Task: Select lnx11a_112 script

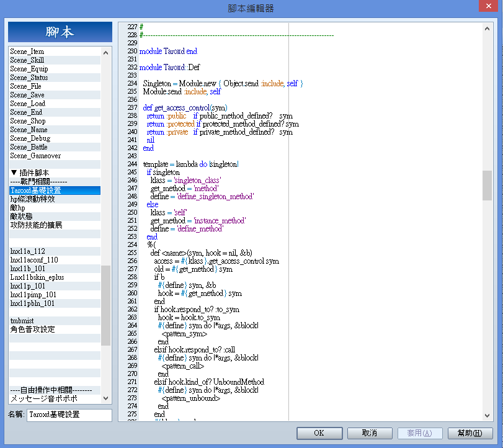Action: tap(55, 251)
